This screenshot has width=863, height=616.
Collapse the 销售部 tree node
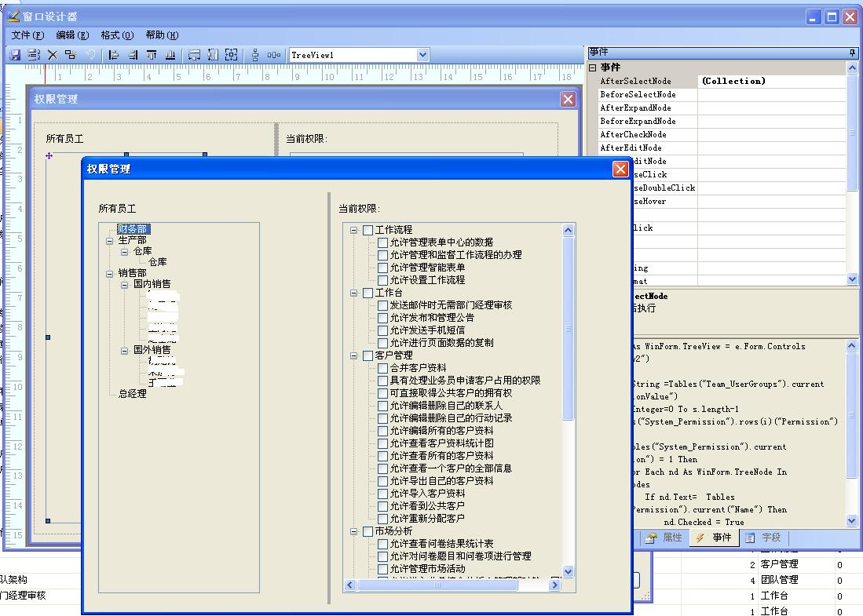click(110, 274)
